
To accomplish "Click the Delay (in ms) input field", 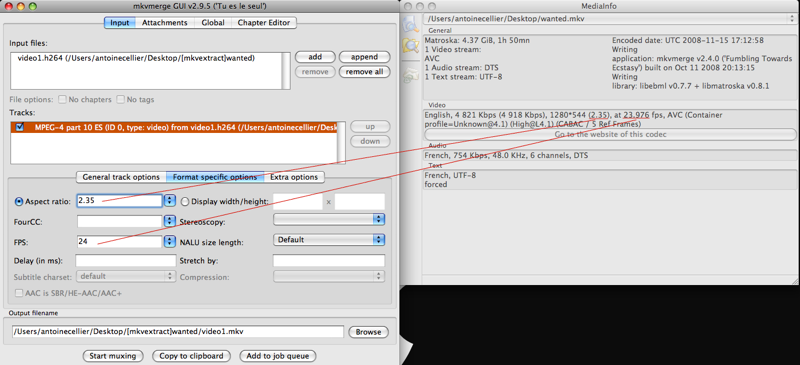I will point(126,260).
